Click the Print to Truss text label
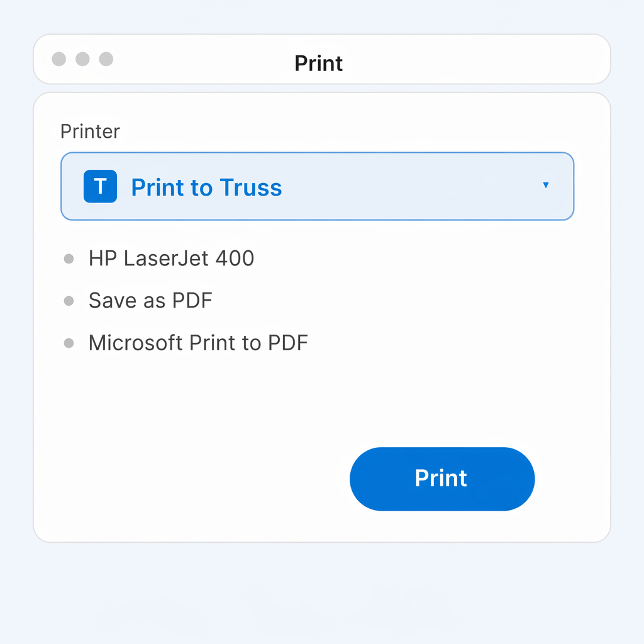The width and height of the screenshot is (644, 644). tap(206, 187)
